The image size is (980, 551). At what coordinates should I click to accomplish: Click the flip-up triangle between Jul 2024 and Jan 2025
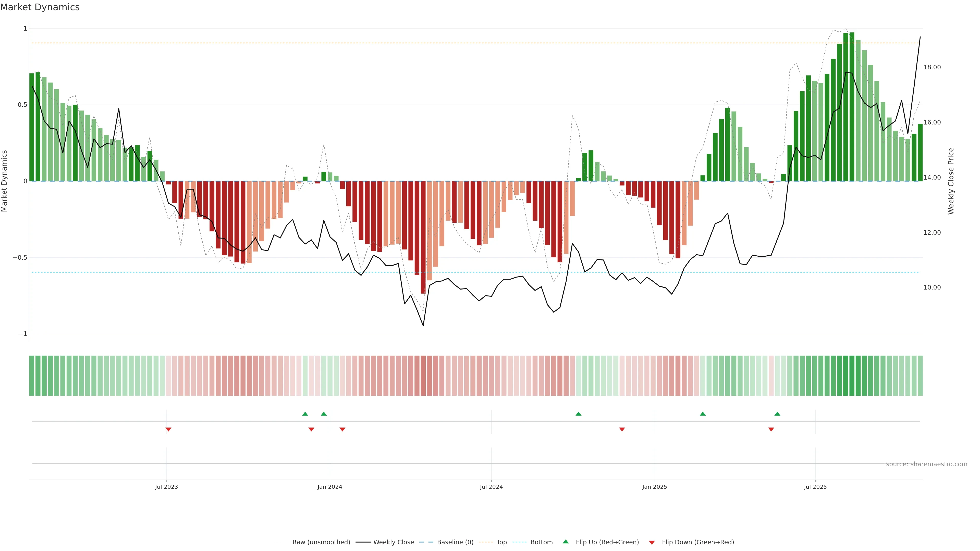578,414
